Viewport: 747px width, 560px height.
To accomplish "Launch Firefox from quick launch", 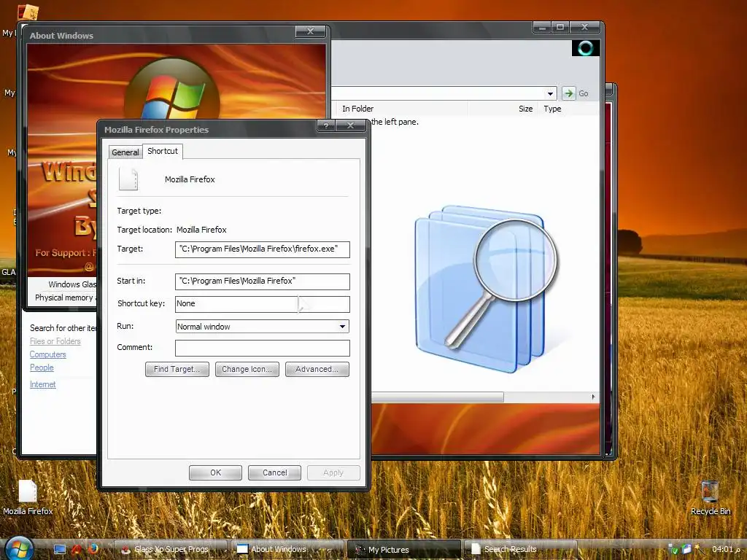I will coord(93,548).
